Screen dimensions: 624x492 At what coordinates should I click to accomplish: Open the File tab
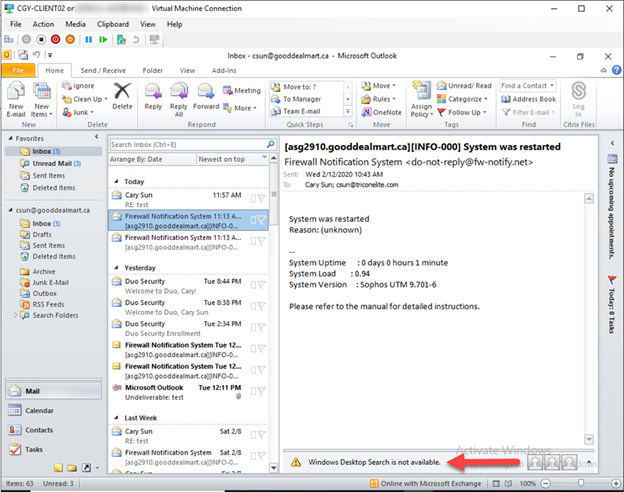[x=18, y=70]
